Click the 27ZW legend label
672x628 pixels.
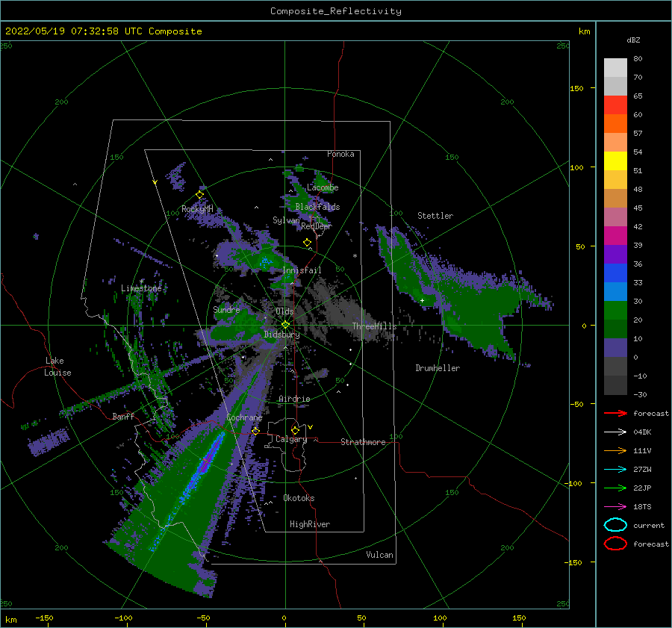point(642,470)
